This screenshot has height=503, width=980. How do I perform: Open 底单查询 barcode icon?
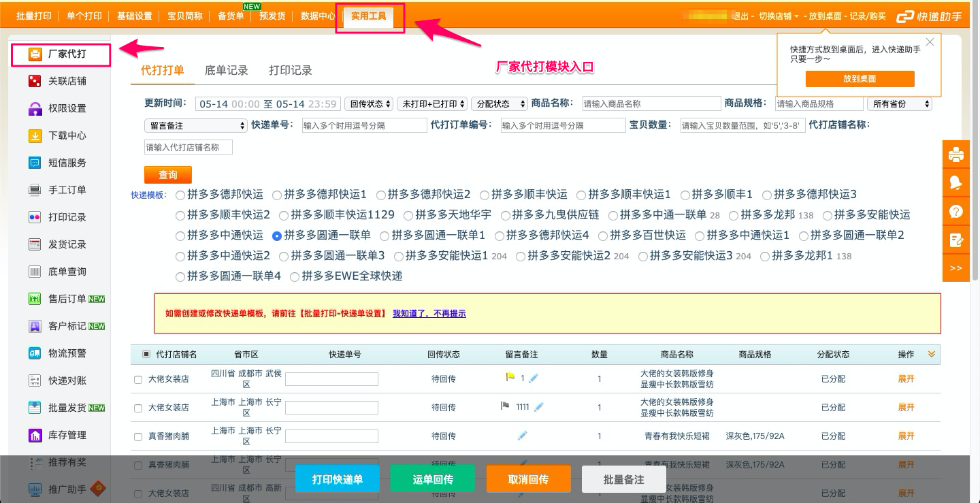click(x=35, y=272)
